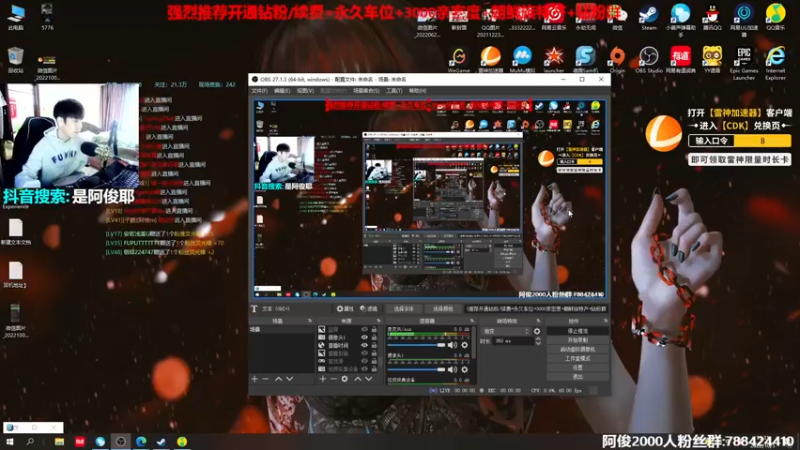This screenshot has width=800, height=450.
Task: Open transition properties gear icon
Action: [x=537, y=331]
